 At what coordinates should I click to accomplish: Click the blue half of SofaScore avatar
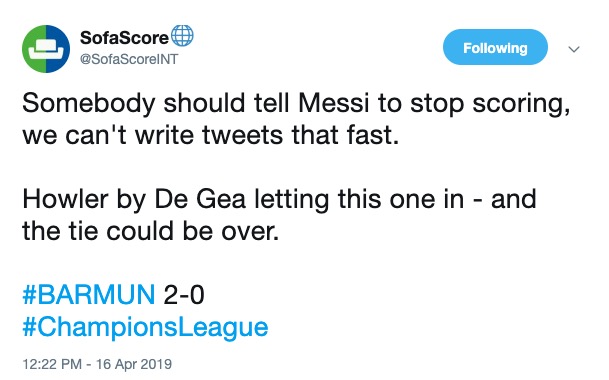click(58, 49)
